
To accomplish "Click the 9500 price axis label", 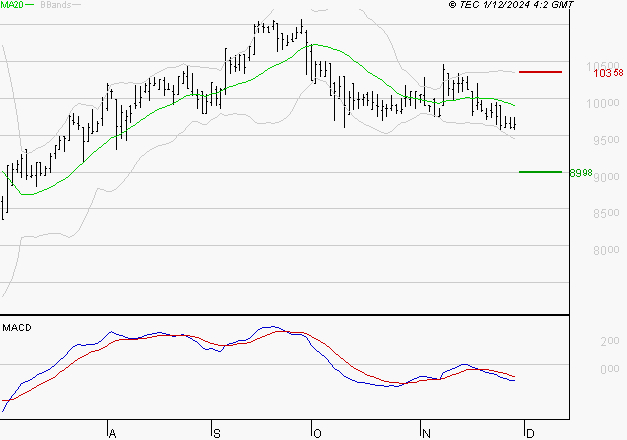I will 606,140.
